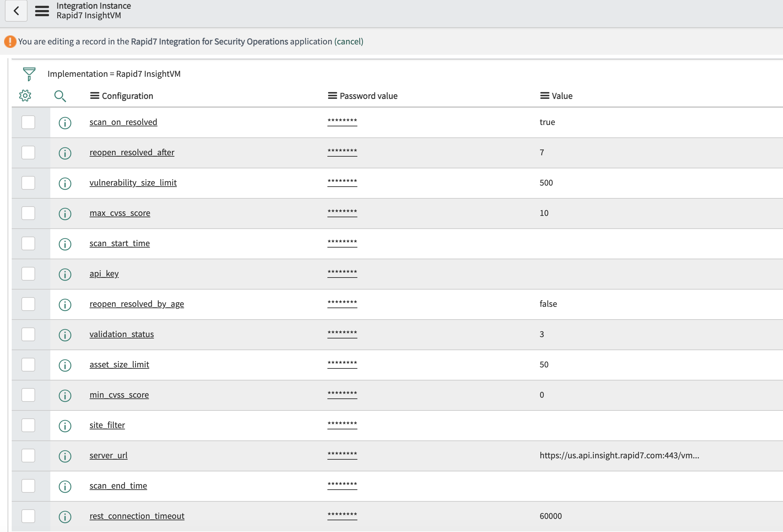Select the api_key row checkbox
783x532 pixels.
(x=28, y=274)
